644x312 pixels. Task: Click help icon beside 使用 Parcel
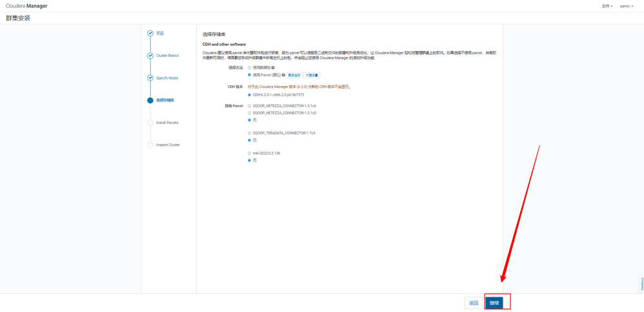pos(283,75)
